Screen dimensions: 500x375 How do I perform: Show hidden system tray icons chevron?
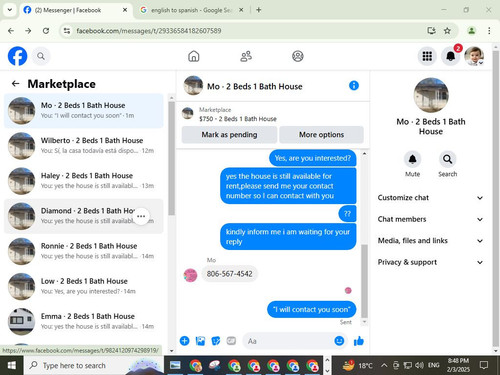click(384, 365)
